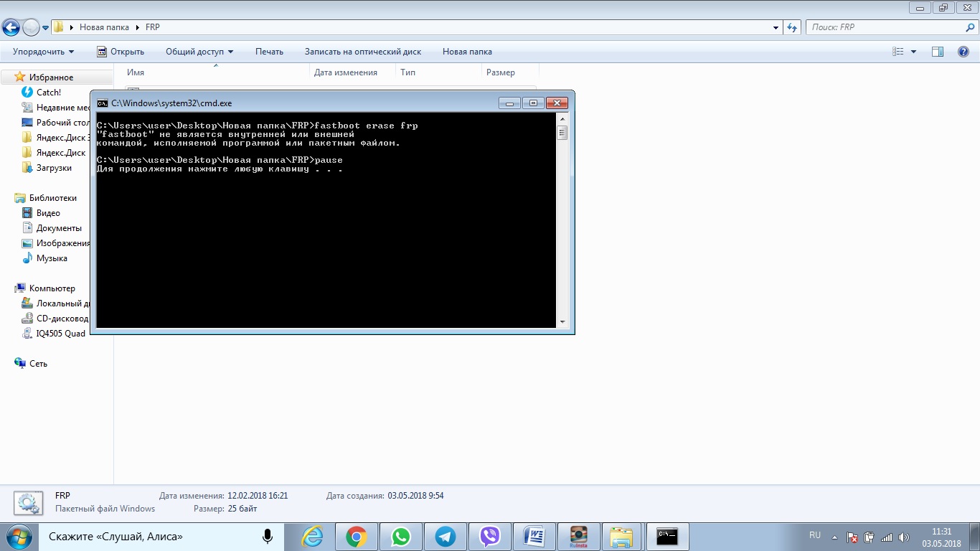Switch to Microsoft Word in taskbar

(534, 537)
